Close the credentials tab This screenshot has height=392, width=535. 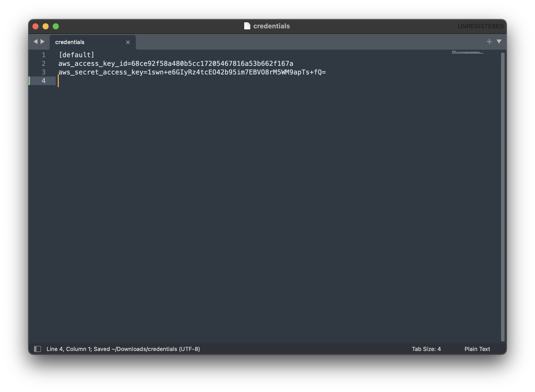(x=128, y=42)
